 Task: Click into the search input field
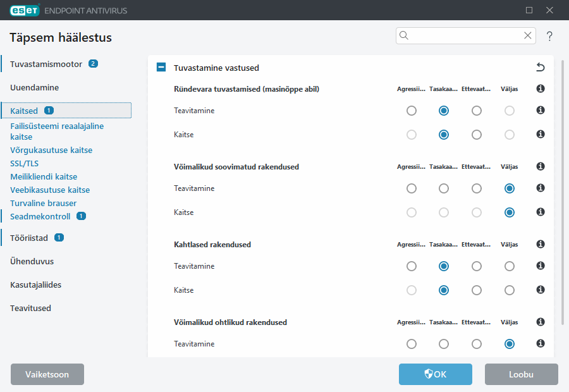click(x=465, y=36)
